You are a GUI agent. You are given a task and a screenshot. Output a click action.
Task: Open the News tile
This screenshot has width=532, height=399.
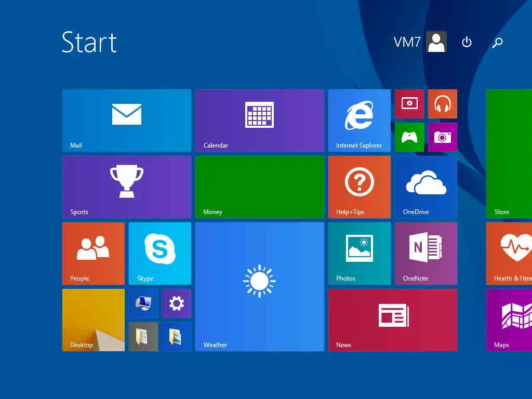coord(393,320)
